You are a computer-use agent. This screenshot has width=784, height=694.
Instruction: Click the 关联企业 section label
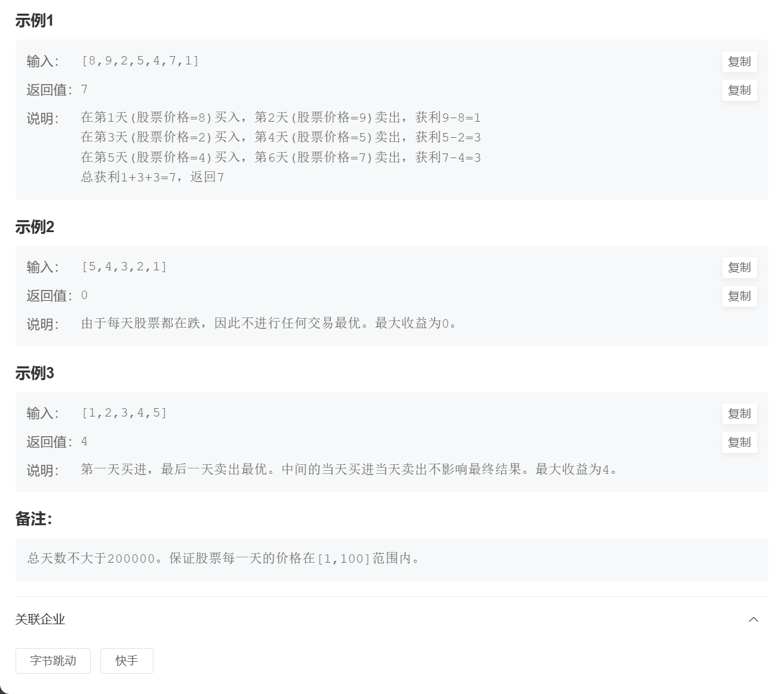coord(40,619)
